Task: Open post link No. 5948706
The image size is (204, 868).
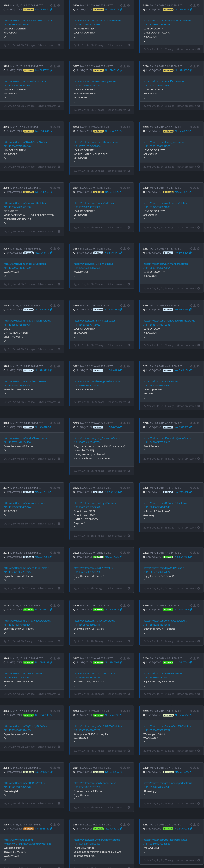Action: 43,70
